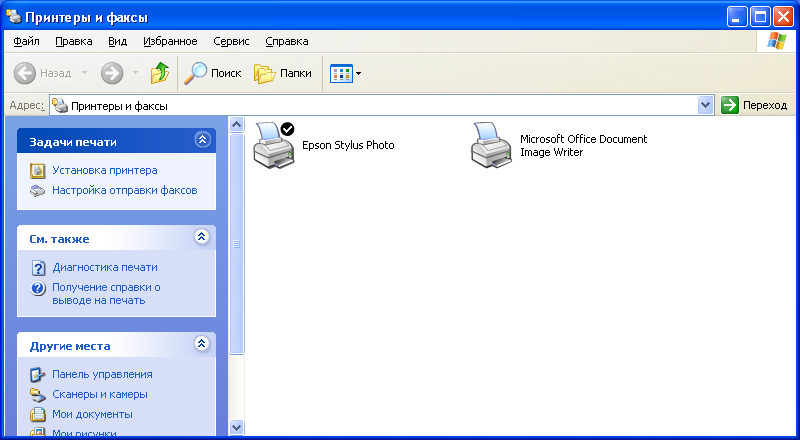Click the Установка принтера link
800x440 pixels.
click(105, 170)
